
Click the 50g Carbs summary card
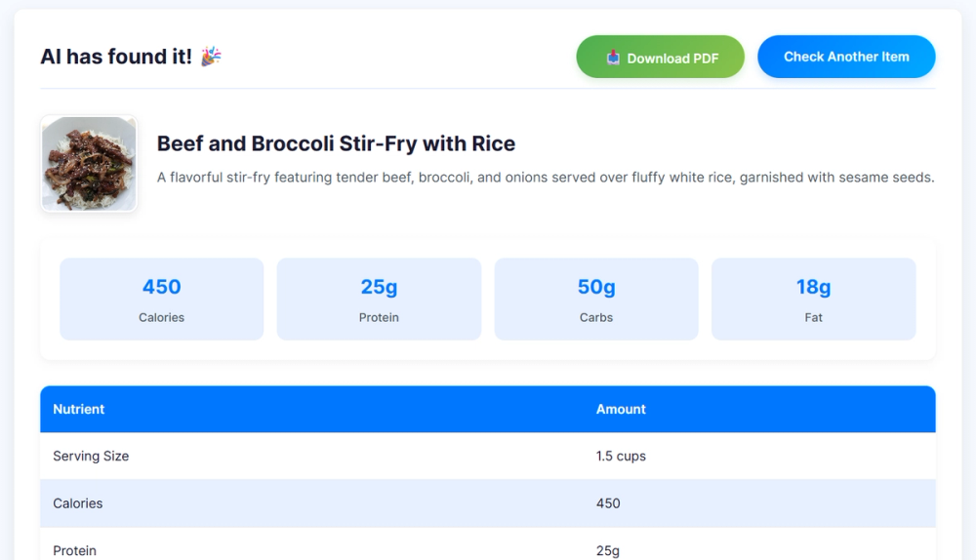(596, 299)
